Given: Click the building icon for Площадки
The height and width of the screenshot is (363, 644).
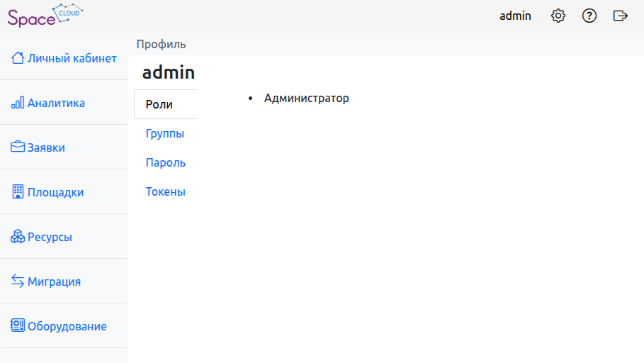Looking at the screenshot, I should tap(18, 191).
